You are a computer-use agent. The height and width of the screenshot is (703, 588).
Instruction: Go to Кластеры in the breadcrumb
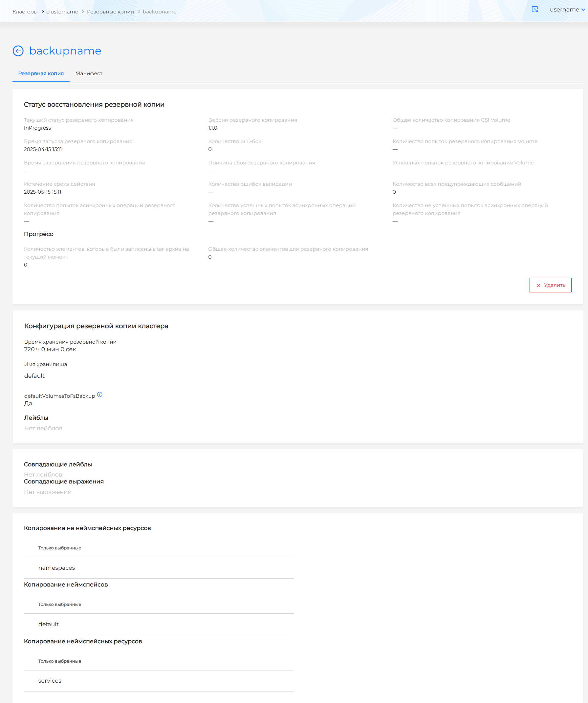click(25, 12)
